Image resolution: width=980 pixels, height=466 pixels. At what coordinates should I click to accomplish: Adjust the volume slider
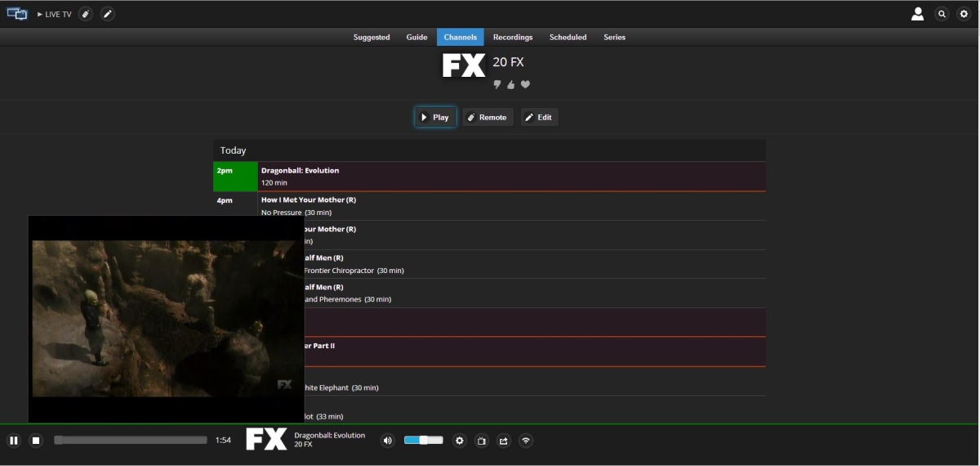click(424, 440)
